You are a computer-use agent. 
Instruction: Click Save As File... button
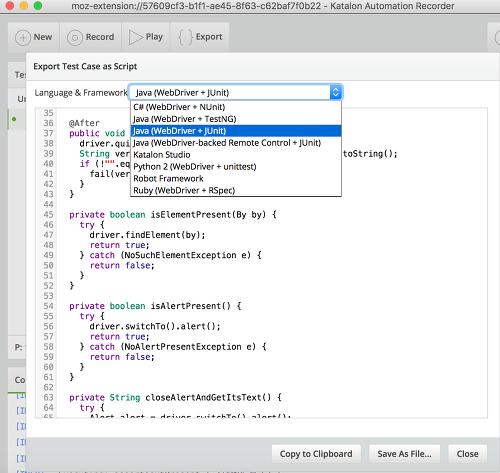tap(404, 454)
